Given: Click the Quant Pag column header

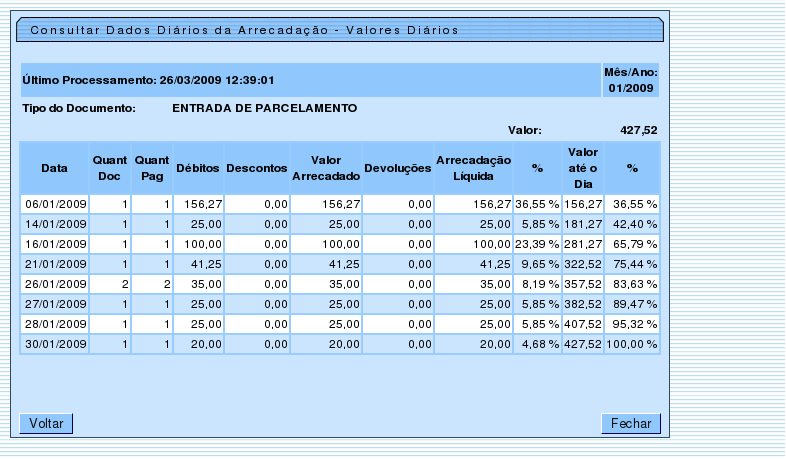Looking at the screenshot, I should [x=152, y=168].
